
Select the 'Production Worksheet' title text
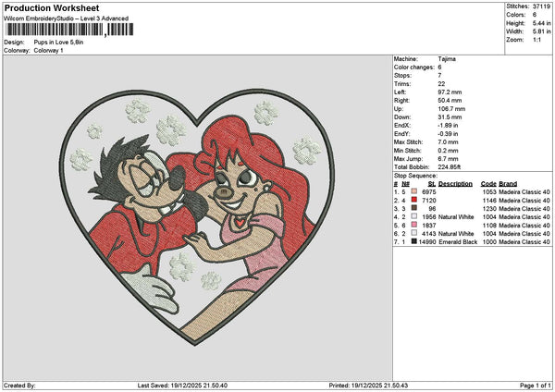click(52, 7)
